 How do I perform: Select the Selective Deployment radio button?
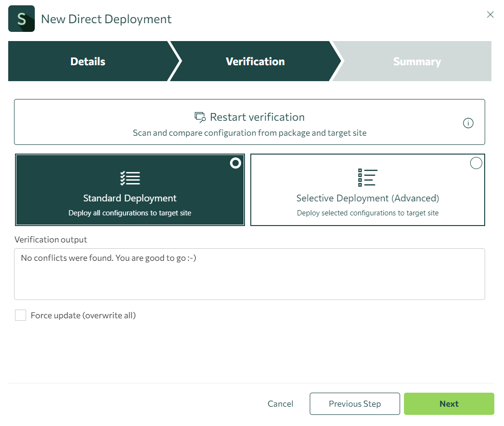click(x=476, y=163)
